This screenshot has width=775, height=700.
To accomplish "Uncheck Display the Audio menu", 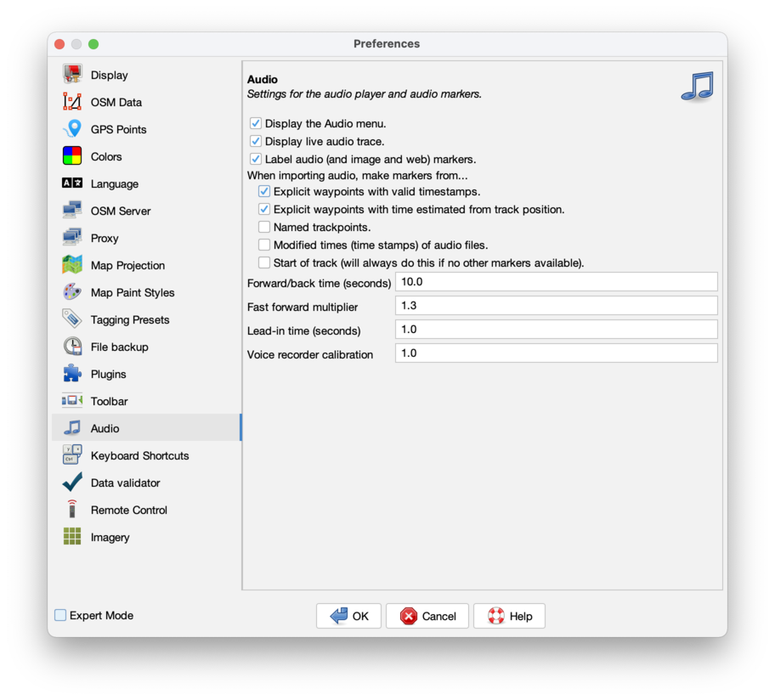I will [256, 123].
